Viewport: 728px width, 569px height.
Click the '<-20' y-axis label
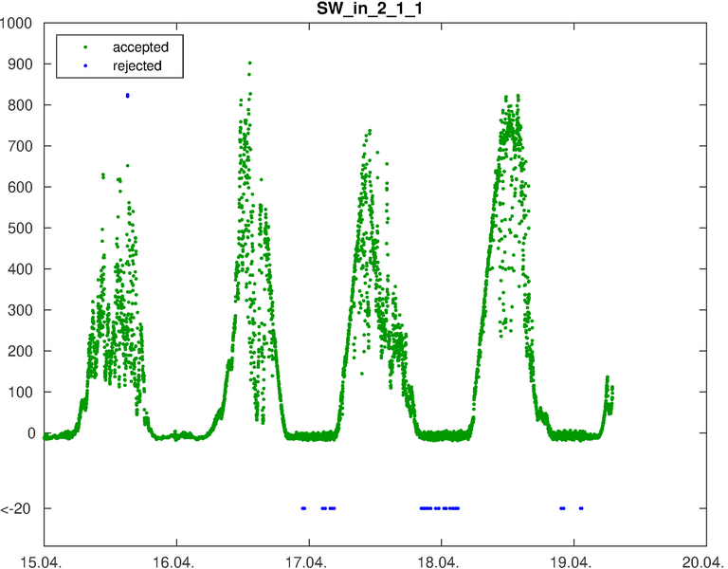(x=16, y=509)
